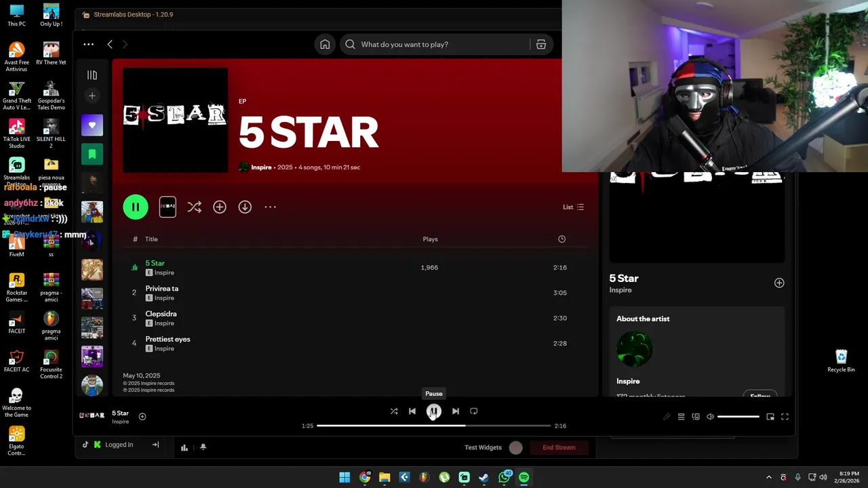Expand the hidden system tray icons chevron

click(x=769, y=478)
